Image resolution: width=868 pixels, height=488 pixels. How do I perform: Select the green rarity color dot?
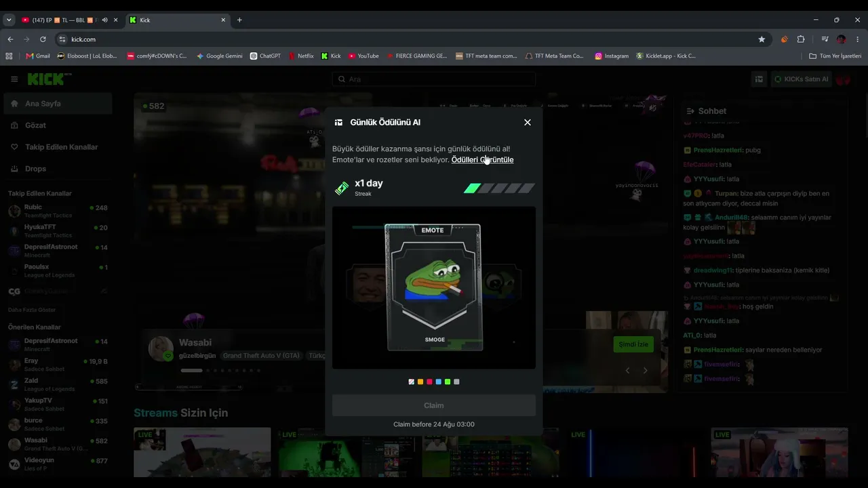click(448, 382)
